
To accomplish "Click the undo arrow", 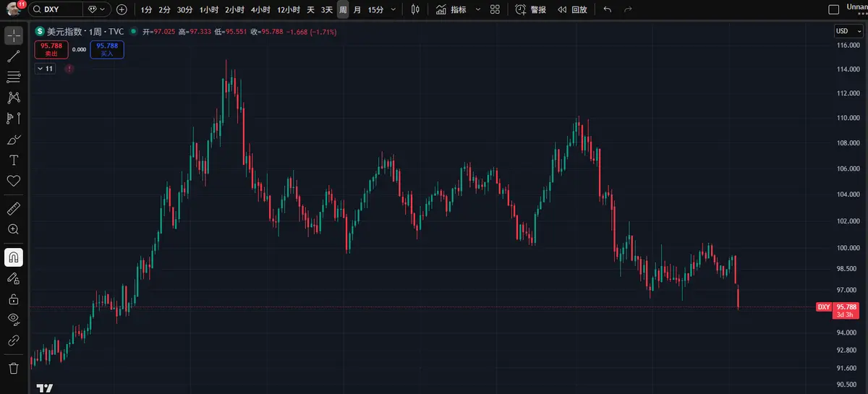I will click(608, 9).
